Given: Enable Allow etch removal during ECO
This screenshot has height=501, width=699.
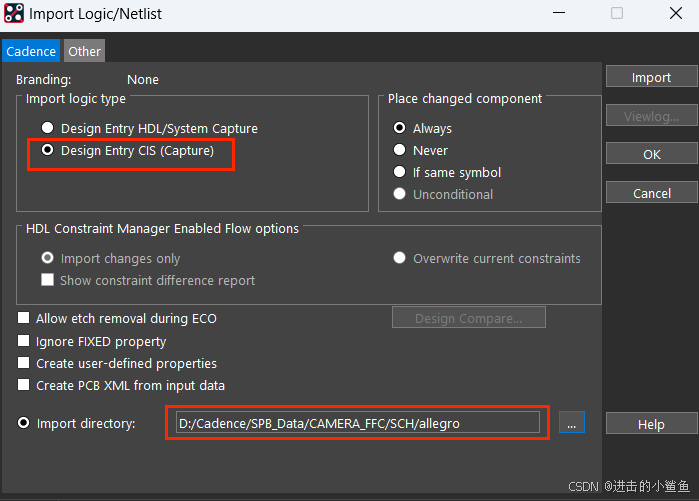Looking at the screenshot, I should [x=23, y=318].
